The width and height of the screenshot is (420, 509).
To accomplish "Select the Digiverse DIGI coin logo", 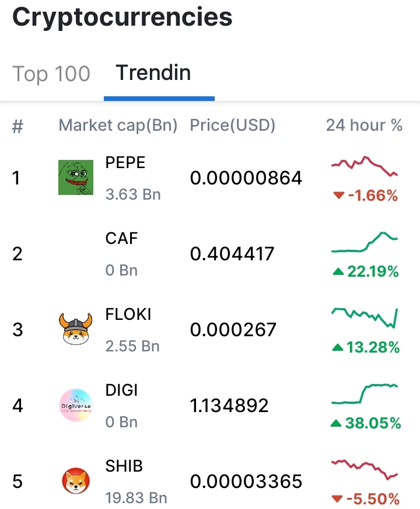I will [76, 405].
